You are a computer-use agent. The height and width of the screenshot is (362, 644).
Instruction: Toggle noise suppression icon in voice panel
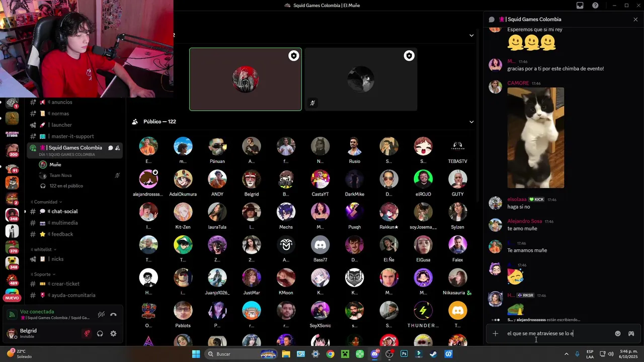pyautogui.click(x=101, y=314)
